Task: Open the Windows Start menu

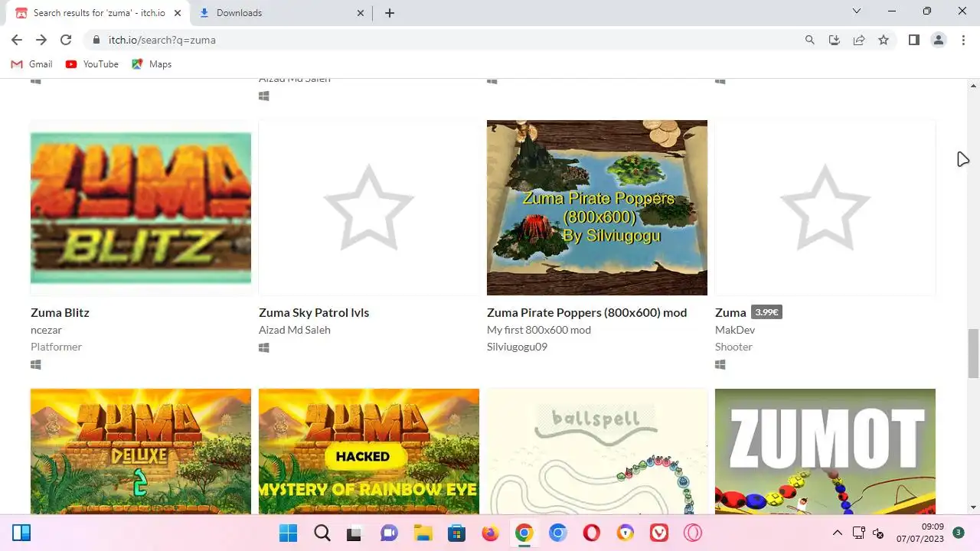Action: click(x=288, y=533)
